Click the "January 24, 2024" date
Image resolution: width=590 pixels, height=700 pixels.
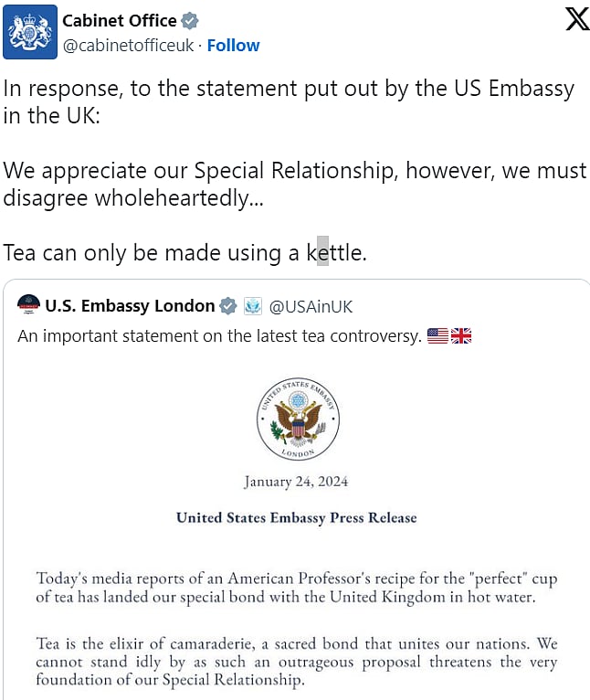pyautogui.click(x=296, y=482)
